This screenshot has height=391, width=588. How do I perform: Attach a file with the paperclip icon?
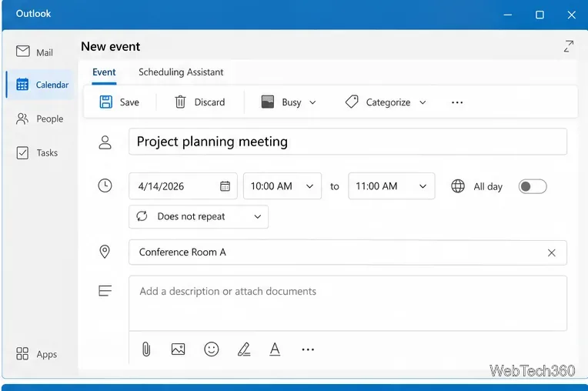click(146, 349)
